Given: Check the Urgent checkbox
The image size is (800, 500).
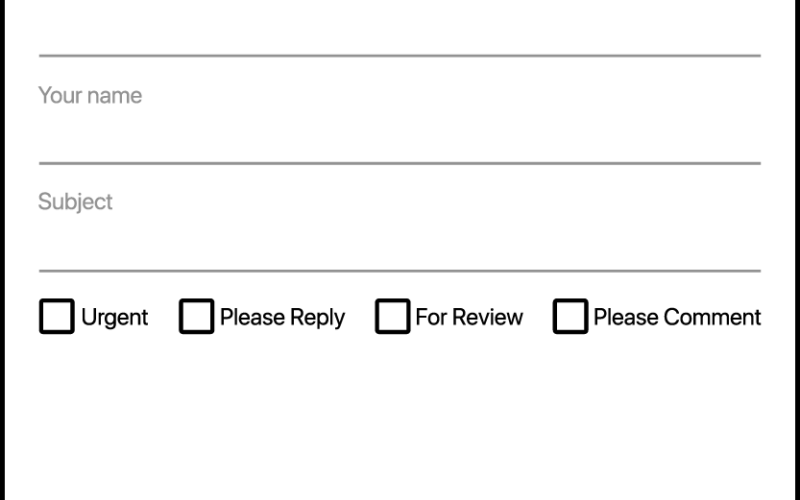Looking at the screenshot, I should (x=57, y=317).
